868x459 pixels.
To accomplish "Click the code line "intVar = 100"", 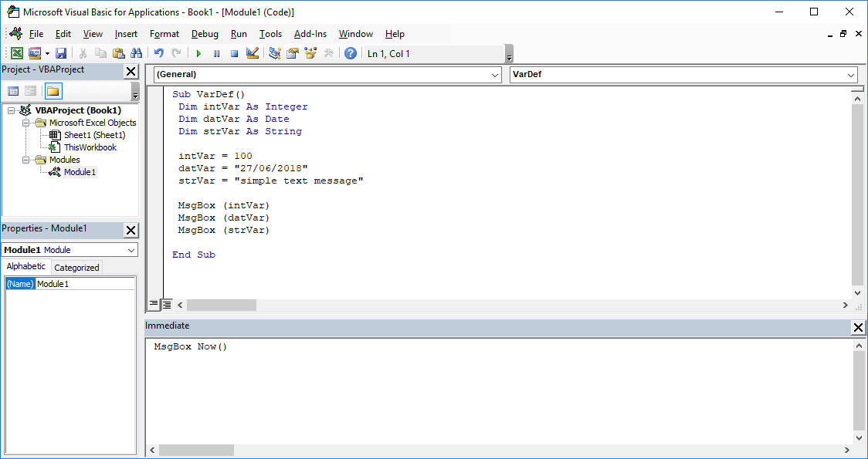I will click(215, 156).
